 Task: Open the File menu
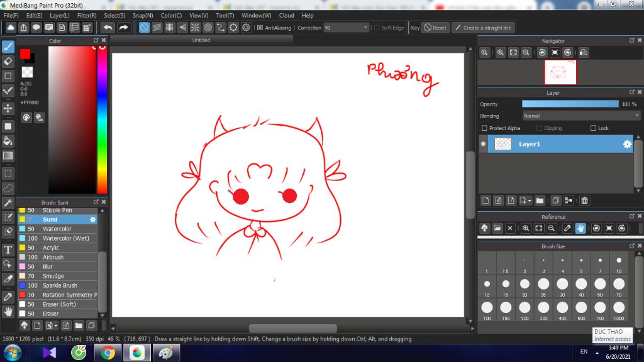(11, 15)
